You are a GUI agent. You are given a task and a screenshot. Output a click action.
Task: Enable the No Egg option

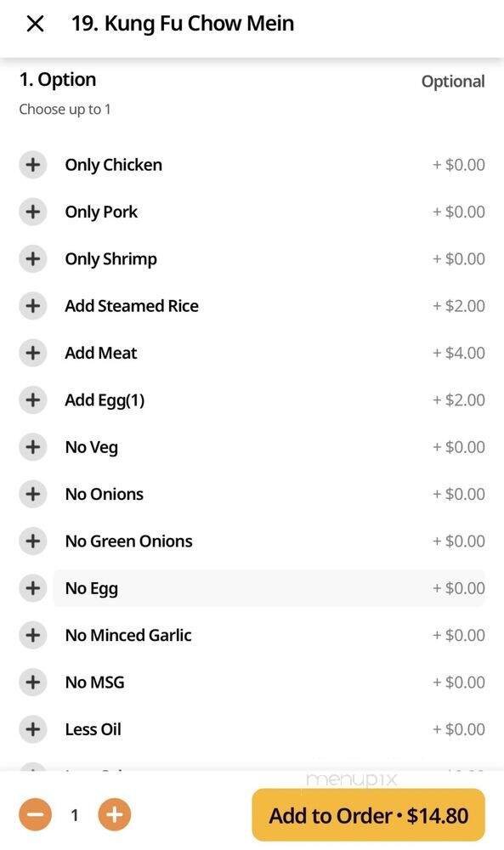[32, 587]
